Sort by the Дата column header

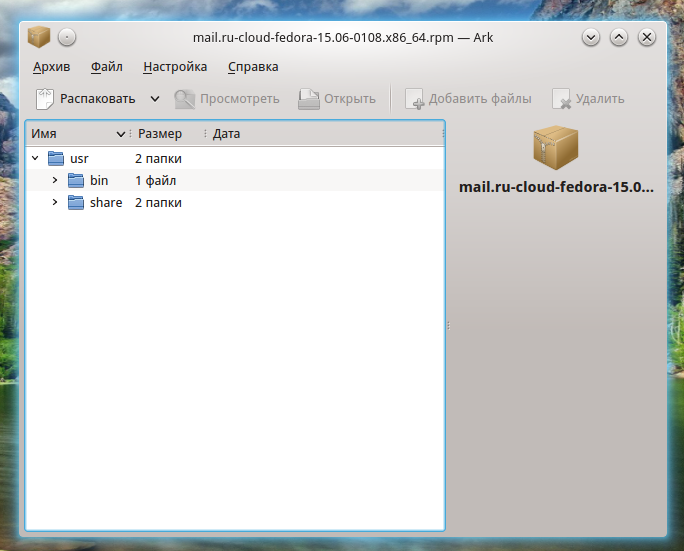point(325,134)
